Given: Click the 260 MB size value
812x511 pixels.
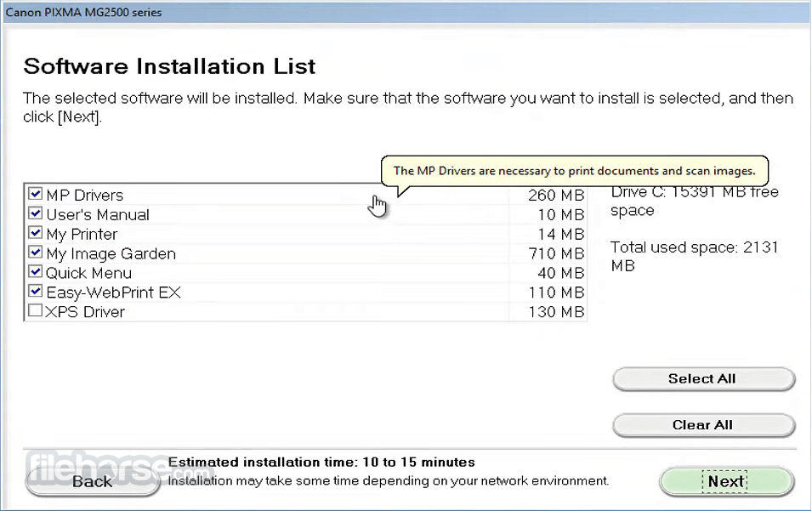Looking at the screenshot, I should (x=556, y=196).
